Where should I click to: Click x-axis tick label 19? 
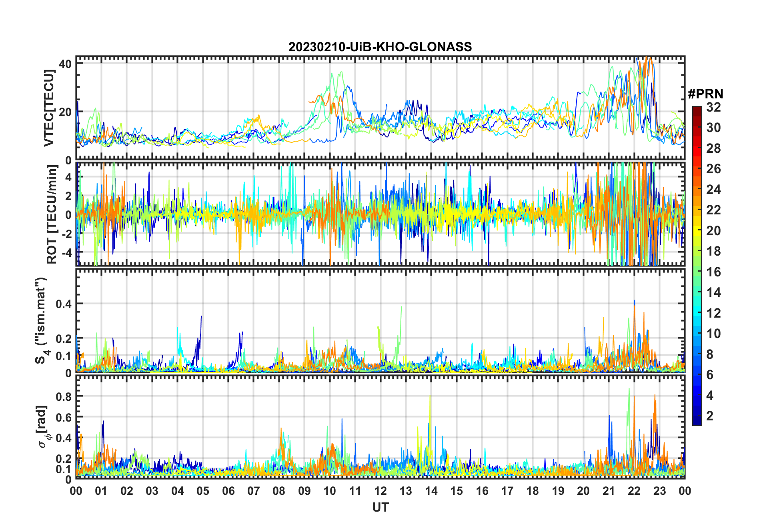coord(558,491)
